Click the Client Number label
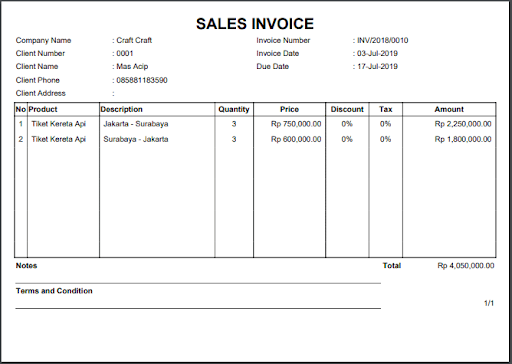This screenshot has height=364, width=512. (40, 53)
